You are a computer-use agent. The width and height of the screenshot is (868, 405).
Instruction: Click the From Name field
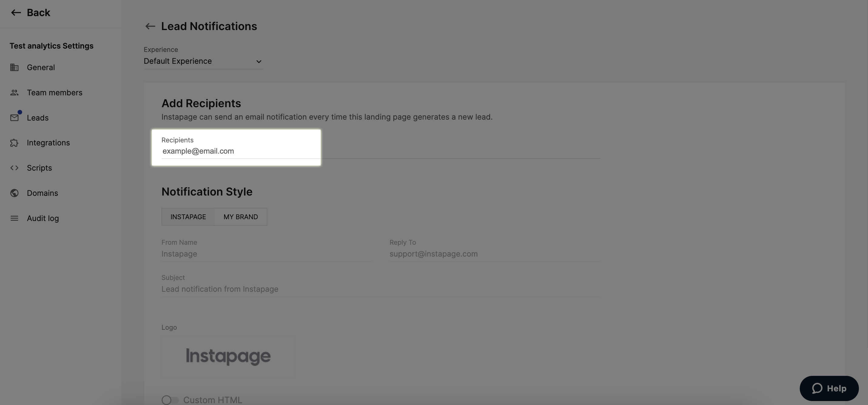(x=267, y=254)
